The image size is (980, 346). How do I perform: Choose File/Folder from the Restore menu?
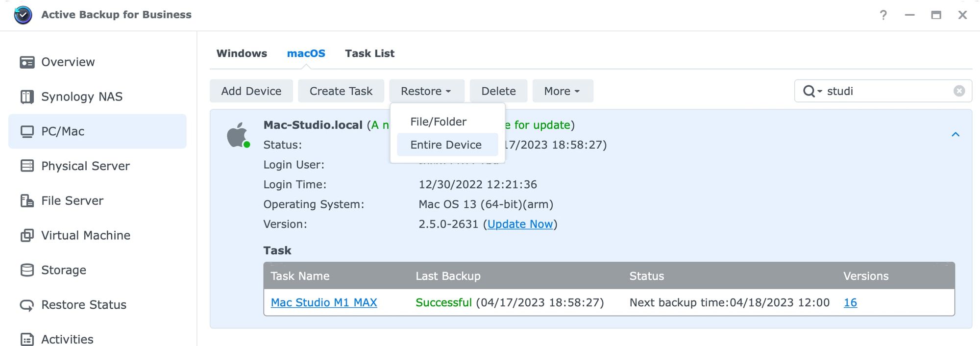[447, 122]
